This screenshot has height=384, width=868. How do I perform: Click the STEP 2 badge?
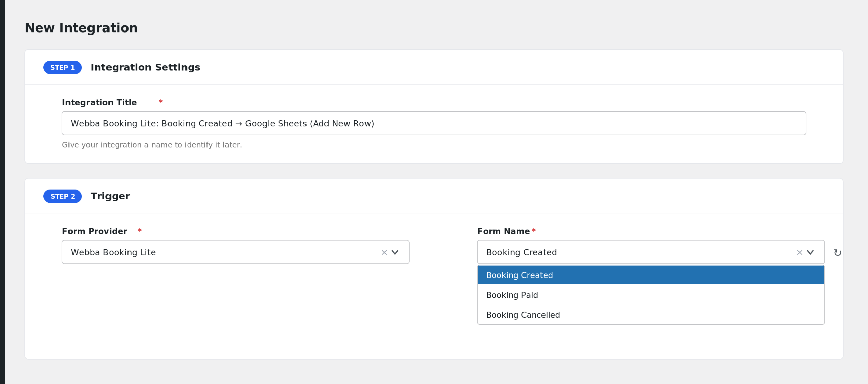pos(62,196)
